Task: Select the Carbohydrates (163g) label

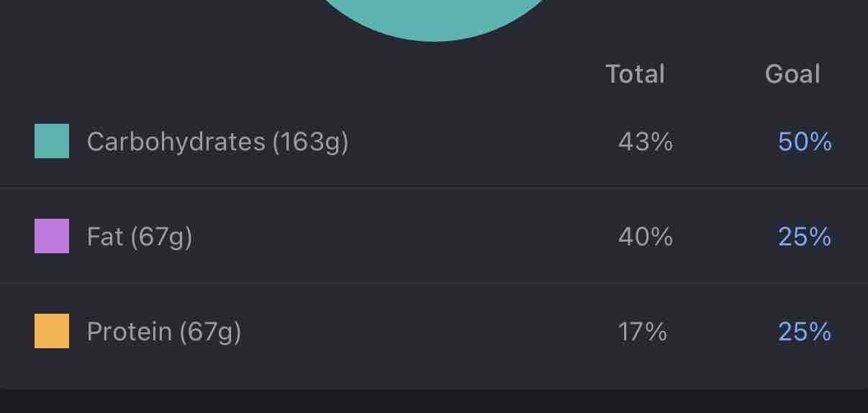Action: pos(217,142)
